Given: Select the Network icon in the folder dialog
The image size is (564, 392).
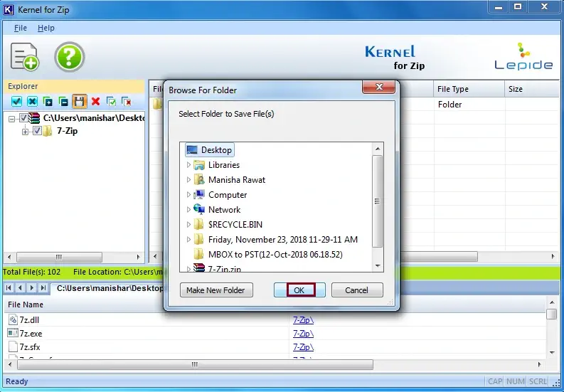Looking at the screenshot, I should (x=199, y=209).
